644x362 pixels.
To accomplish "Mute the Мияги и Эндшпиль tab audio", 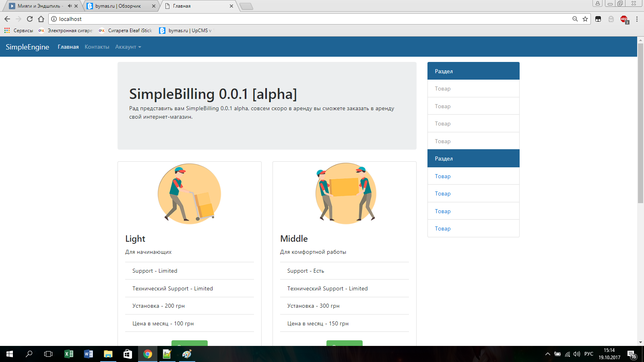I will [70, 6].
